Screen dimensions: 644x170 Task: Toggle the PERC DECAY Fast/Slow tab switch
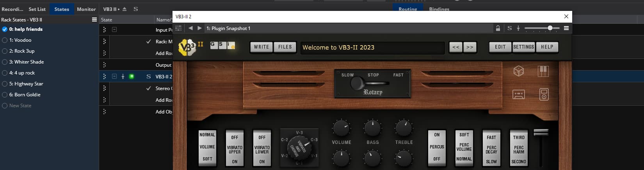coord(491,149)
